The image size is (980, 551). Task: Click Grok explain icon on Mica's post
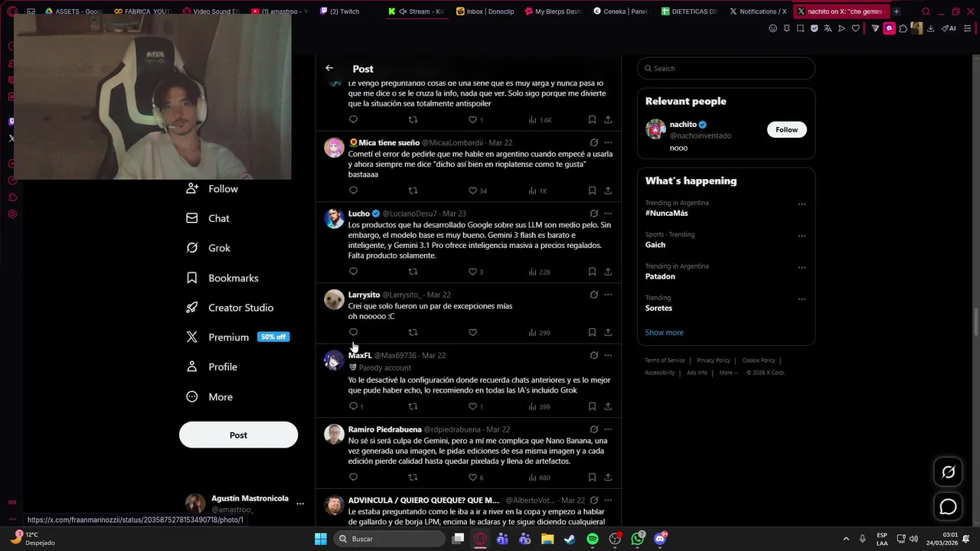pyautogui.click(x=593, y=142)
